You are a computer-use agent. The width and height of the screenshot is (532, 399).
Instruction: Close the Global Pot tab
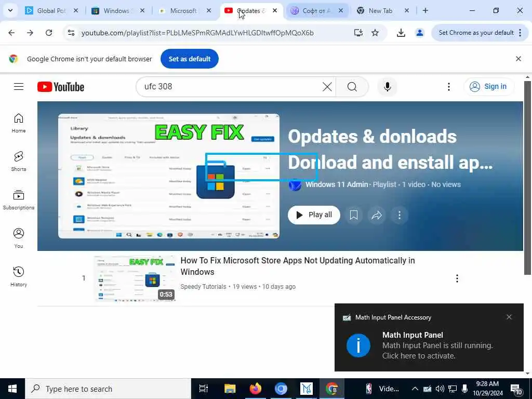pos(76,10)
